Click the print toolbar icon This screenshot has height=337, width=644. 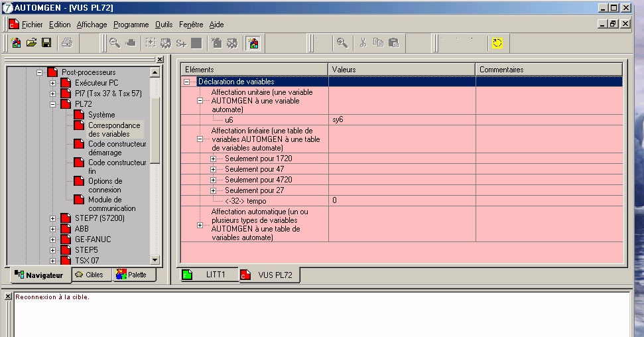[67, 43]
